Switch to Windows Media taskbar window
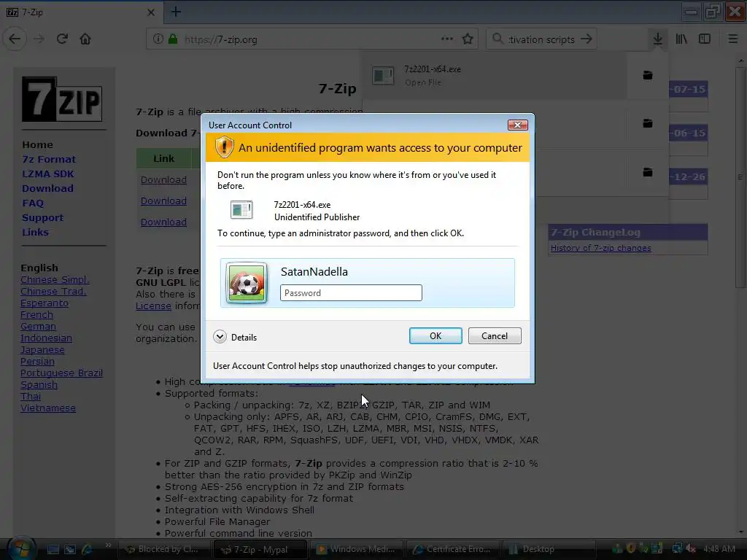 click(x=356, y=549)
